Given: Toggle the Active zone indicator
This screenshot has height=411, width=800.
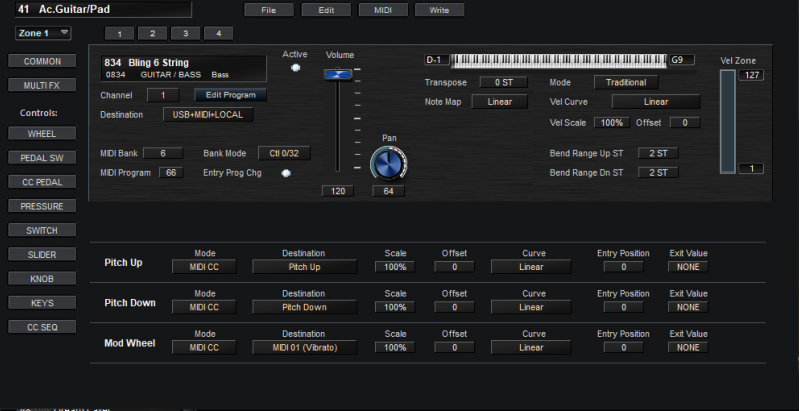Looking at the screenshot, I should click(x=295, y=68).
